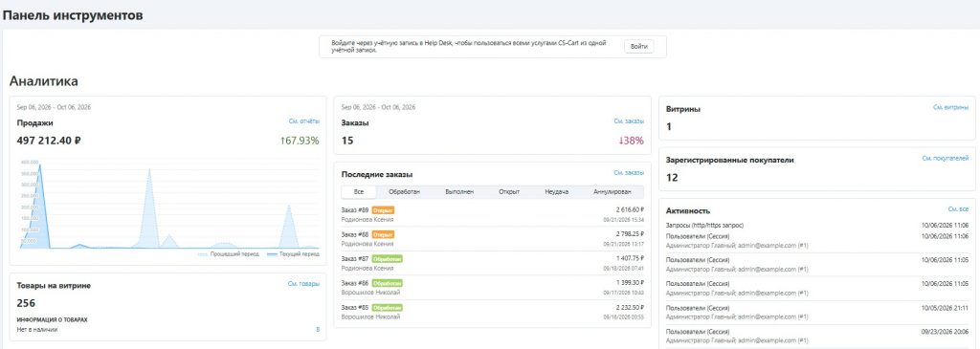Click the Запросы (http/https запрос) activity entry

(817, 225)
